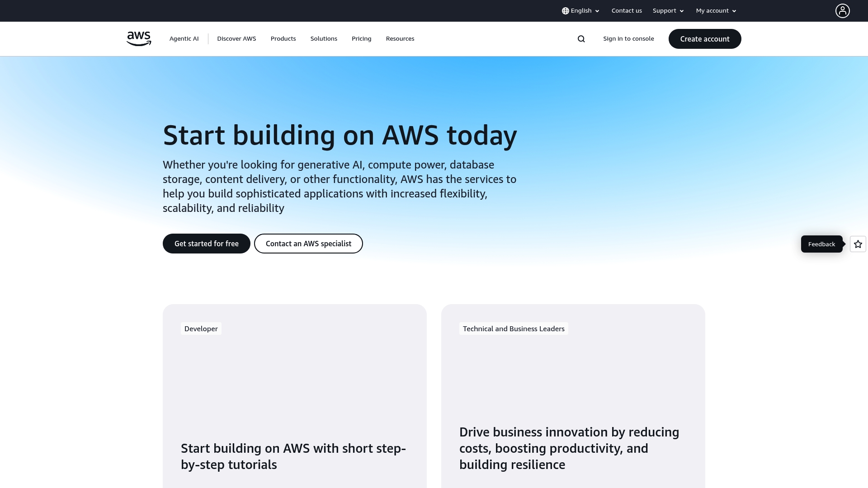Click the Agentic AI nav link

[x=184, y=39]
